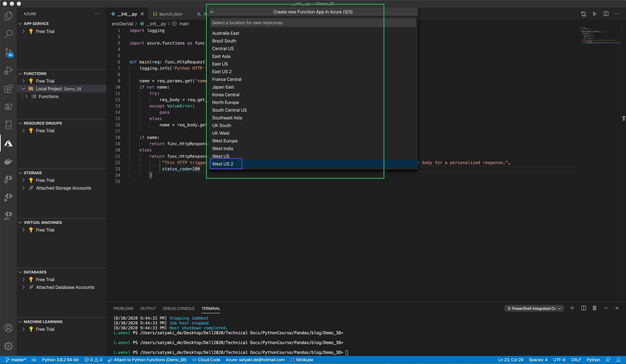626x364 pixels.
Task: Collapse the Local Project Demo_38 node
Action: pos(23,89)
